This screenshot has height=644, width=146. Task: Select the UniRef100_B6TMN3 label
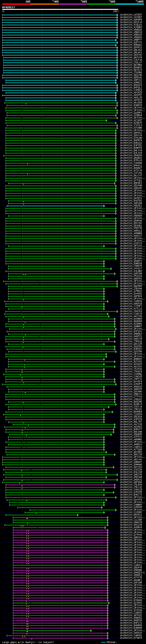131,65
